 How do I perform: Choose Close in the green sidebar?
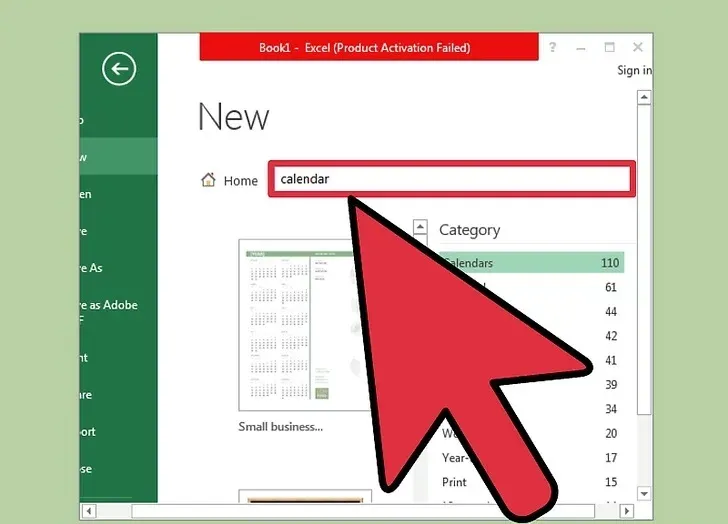point(118,469)
